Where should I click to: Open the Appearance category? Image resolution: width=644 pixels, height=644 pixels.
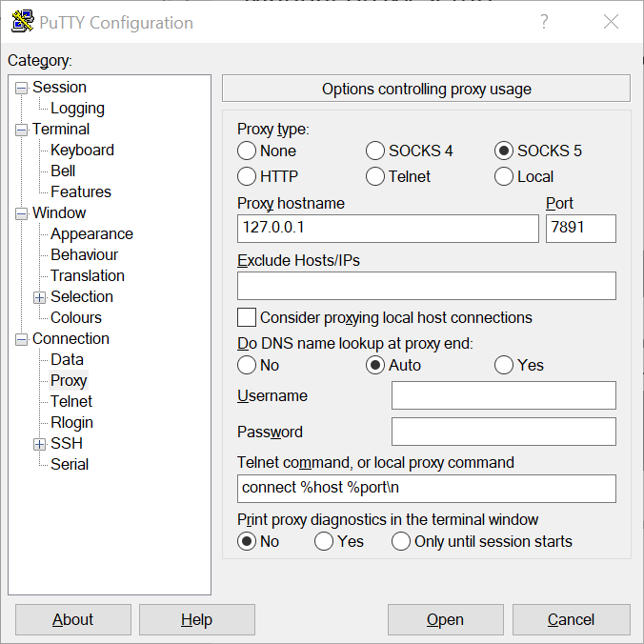(91, 233)
